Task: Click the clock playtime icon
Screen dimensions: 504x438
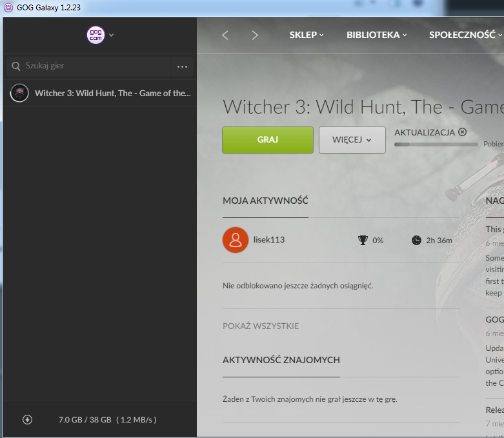Action: click(x=416, y=240)
